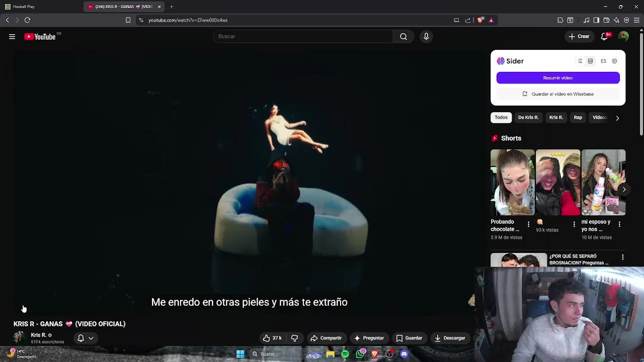Click the search magnifier button
The image size is (644, 362).
404,37
